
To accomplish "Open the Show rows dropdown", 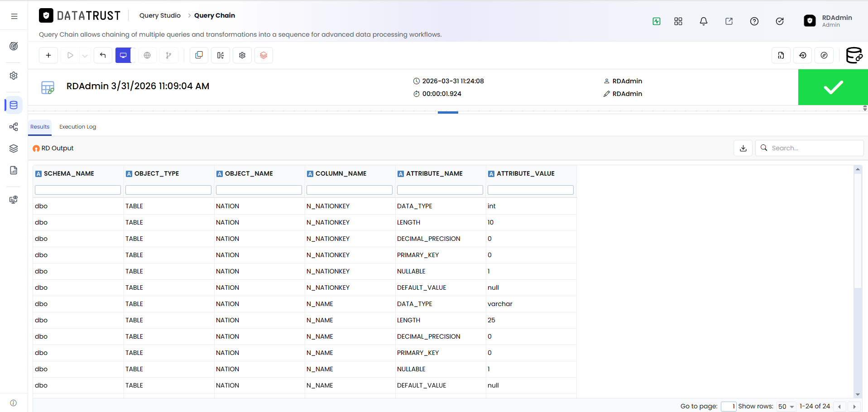I will tap(786, 406).
